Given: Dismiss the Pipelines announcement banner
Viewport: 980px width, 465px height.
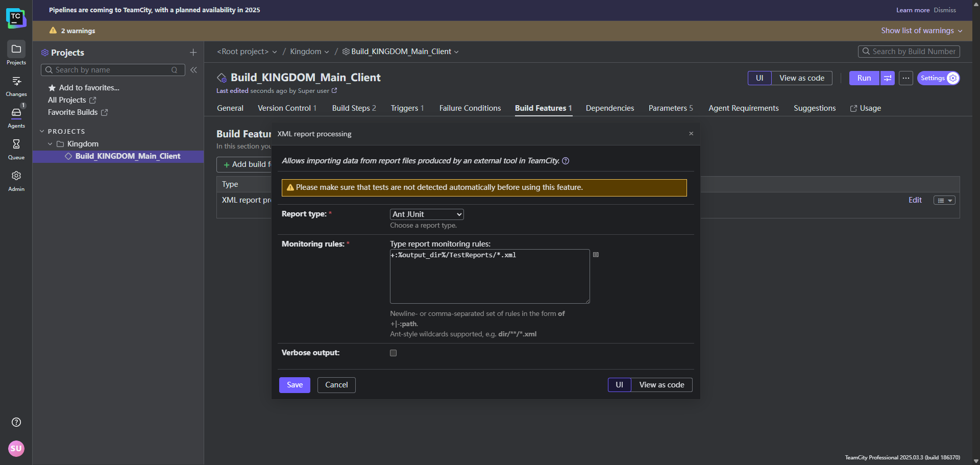Looking at the screenshot, I should 945,10.
